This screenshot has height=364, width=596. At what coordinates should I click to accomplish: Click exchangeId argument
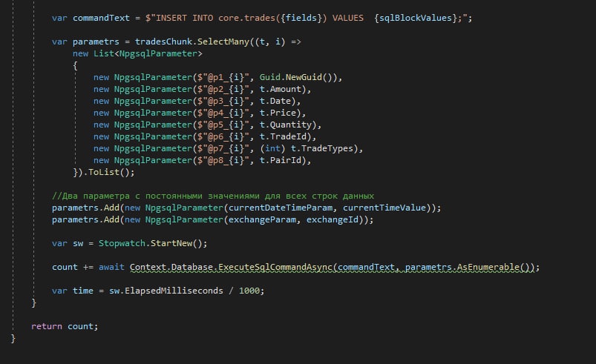pyautogui.click(x=333, y=219)
